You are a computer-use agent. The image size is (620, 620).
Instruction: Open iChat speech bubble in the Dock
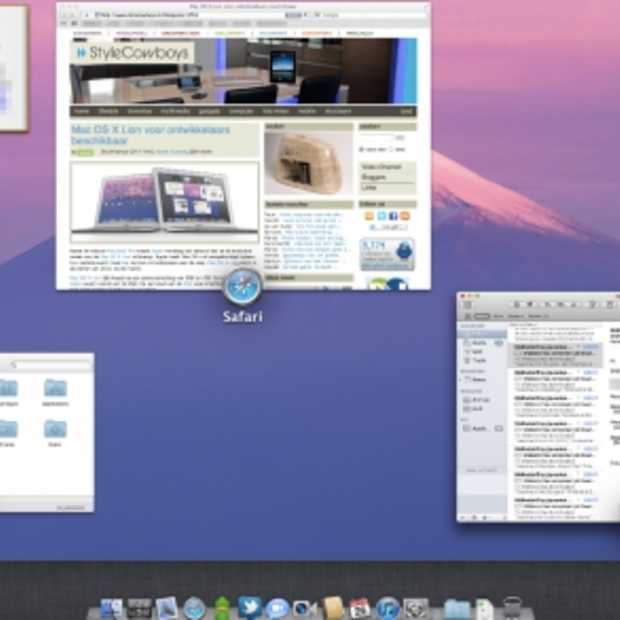tap(278, 609)
